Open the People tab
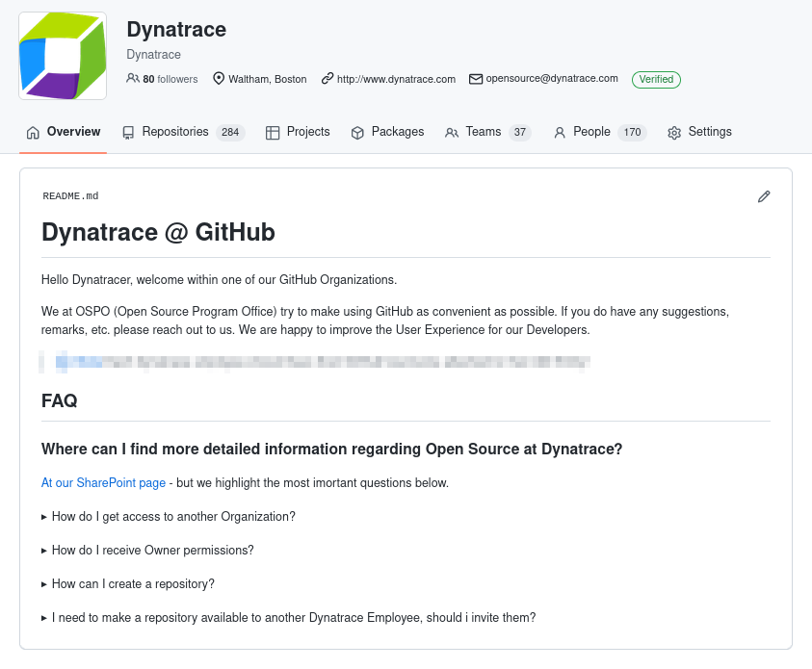The width and height of the screenshot is (812, 669). pos(590,132)
